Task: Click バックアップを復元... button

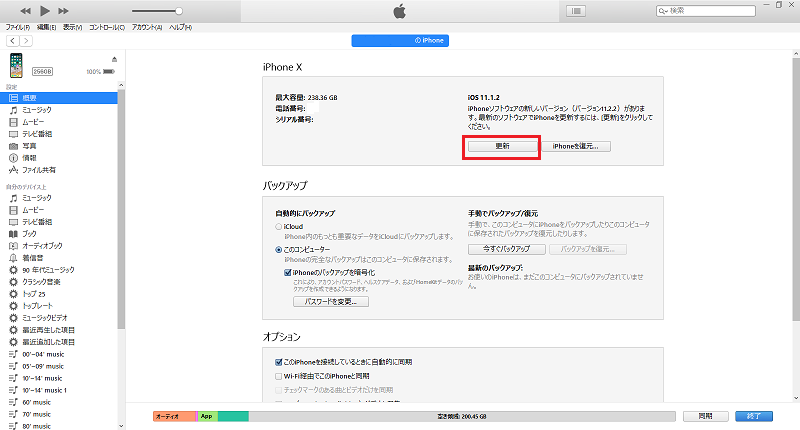Action: (x=588, y=249)
